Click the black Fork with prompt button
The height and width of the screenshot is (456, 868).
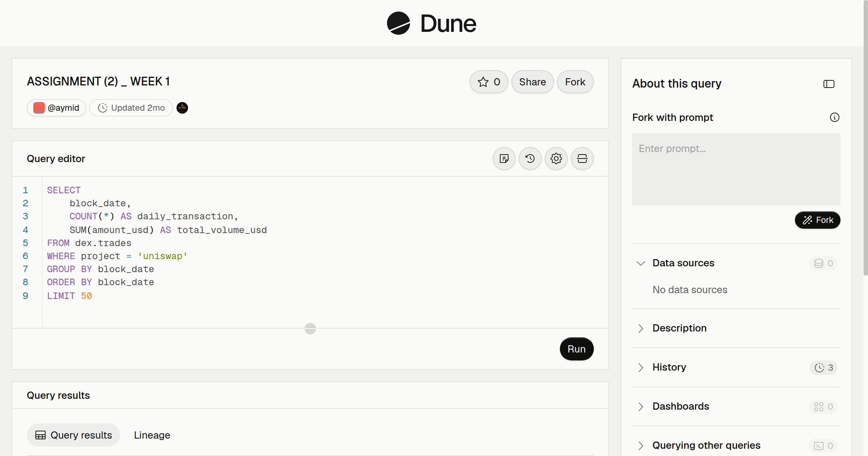pyautogui.click(x=817, y=220)
